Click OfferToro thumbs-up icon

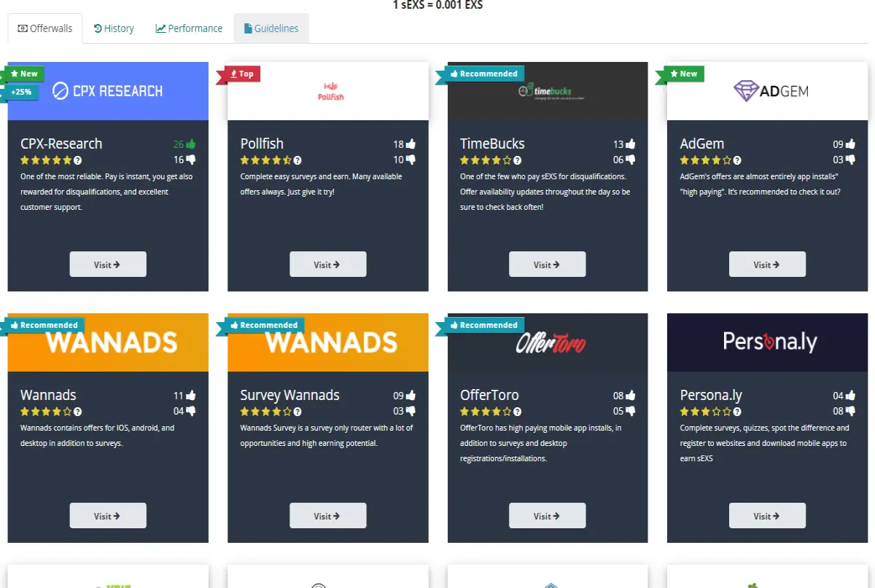[x=630, y=396]
